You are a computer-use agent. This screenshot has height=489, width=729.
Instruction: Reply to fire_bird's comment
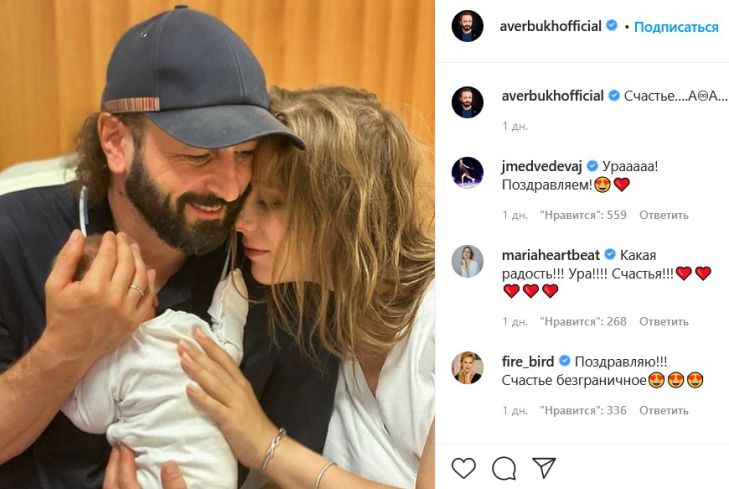click(x=664, y=410)
